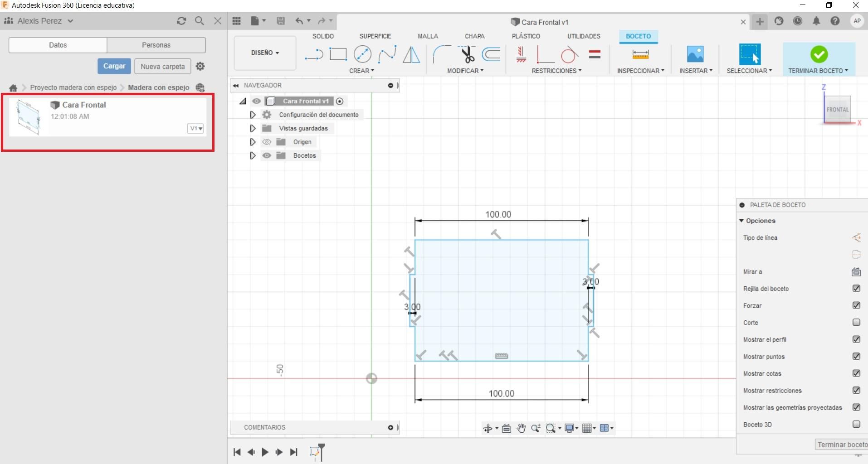
Task: Toggle Mostrar puntos checkbox
Action: pyautogui.click(x=856, y=356)
